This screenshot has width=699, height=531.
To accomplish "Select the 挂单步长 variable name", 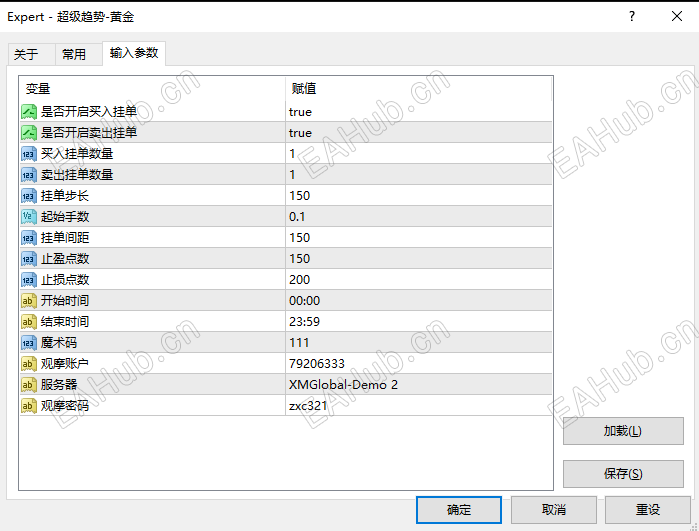I will pos(65,196).
